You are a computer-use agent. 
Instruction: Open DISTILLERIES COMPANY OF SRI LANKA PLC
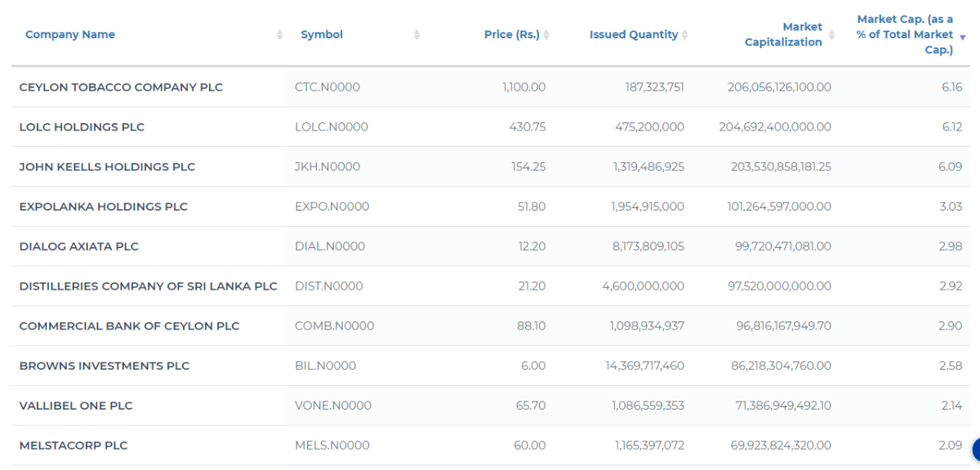coord(148,286)
